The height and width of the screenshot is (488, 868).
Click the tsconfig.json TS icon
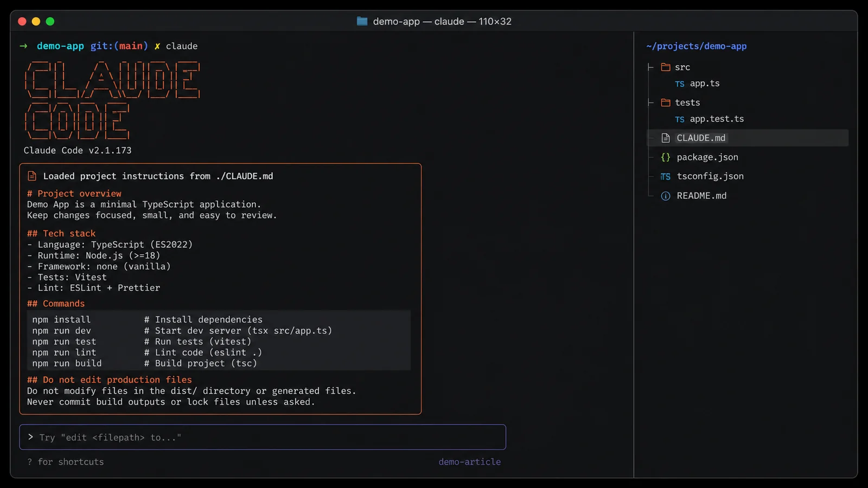pos(666,177)
